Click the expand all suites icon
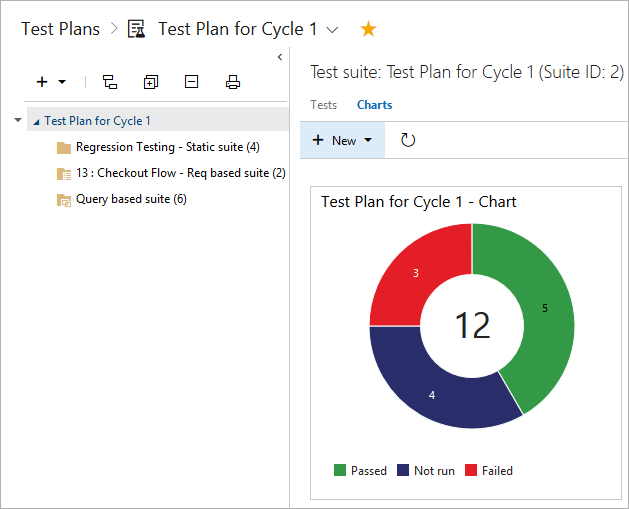 [x=151, y=82]
